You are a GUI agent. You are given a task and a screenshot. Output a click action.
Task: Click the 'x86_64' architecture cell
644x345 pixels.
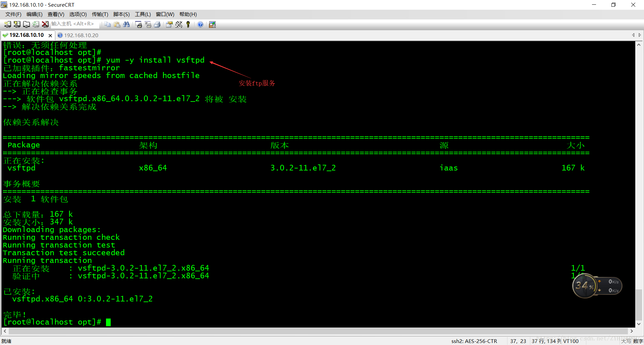coord(153,168)
